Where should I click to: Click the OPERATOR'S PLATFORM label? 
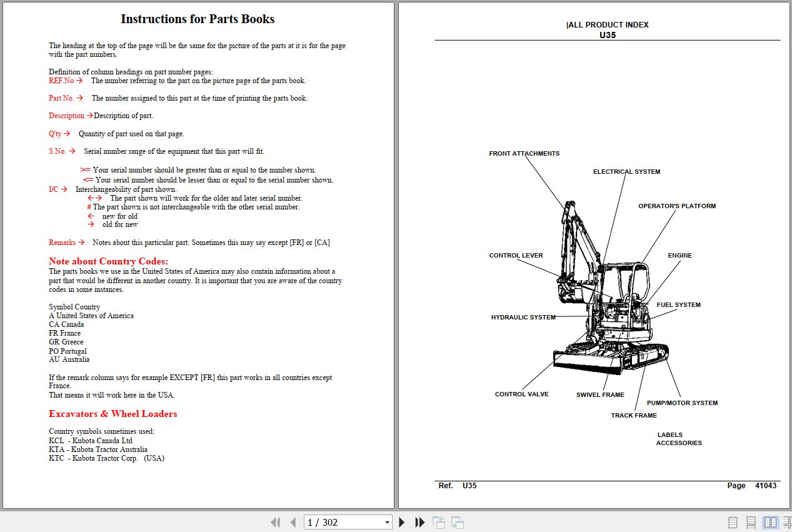coord(677,205)
